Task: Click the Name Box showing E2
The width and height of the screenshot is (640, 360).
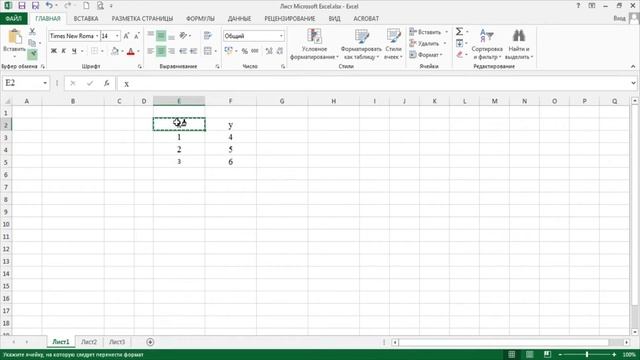Action: (x=22, y=83)
